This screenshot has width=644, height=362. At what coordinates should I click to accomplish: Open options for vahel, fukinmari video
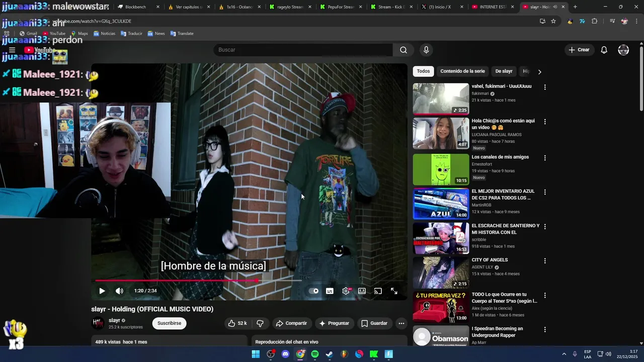tap(544, 87)
